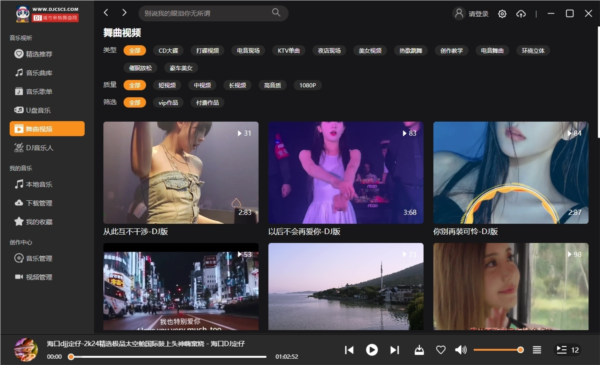This screenshot has width=600, height=365.
Task: Click the playback progress bar
Action: (x=168, y=357)
